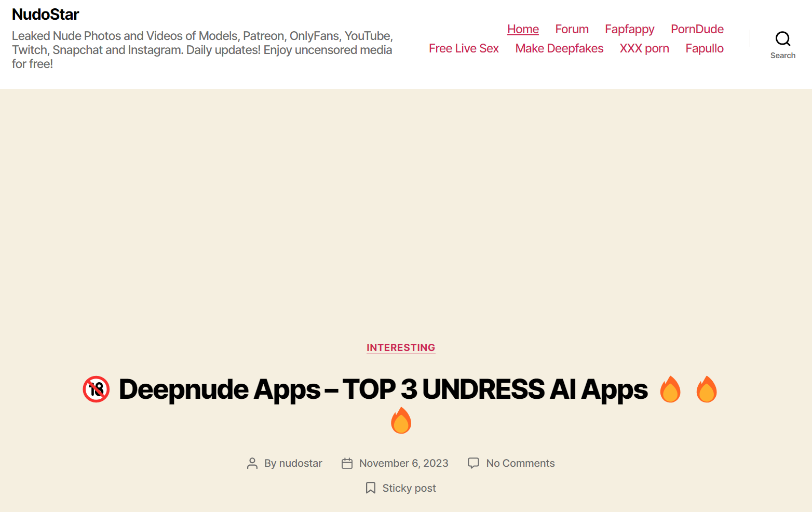Go to the Home menu item
This screenshot has width=812, height=512.
523,29
